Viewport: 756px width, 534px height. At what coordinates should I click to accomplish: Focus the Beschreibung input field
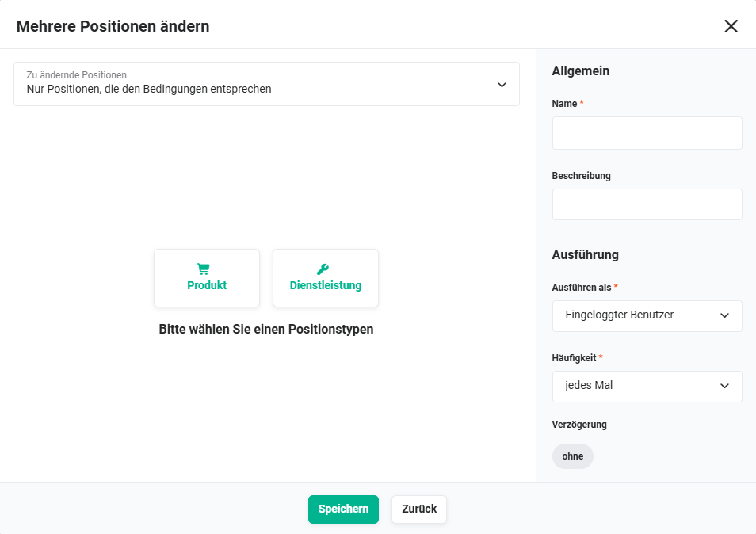pyautogui.click(x=647, y=204)
